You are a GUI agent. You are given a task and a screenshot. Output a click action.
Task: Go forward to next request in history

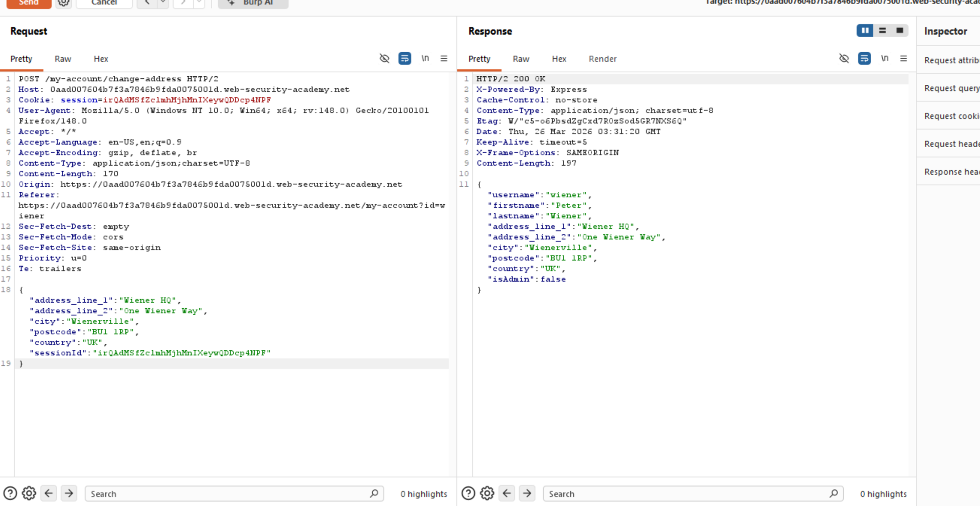coord(183,3)
